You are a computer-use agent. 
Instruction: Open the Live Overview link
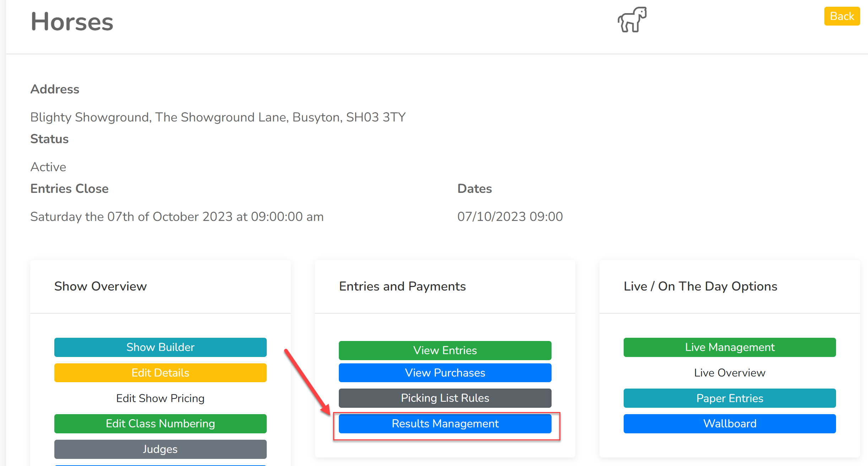(729, 373)
